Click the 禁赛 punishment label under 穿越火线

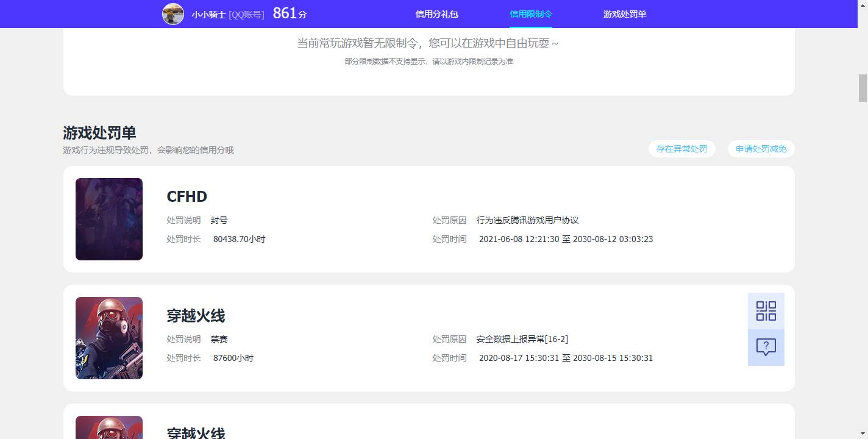tap(219, 339)
